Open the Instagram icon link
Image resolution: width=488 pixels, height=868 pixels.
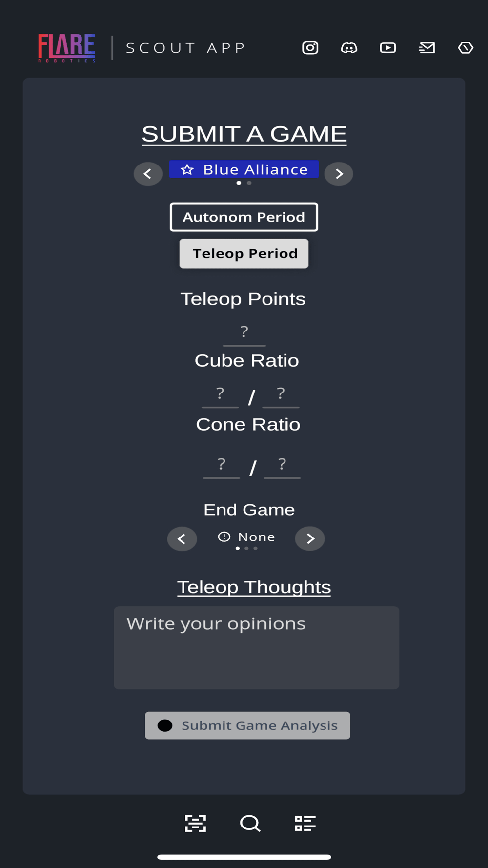click(310, 48)
